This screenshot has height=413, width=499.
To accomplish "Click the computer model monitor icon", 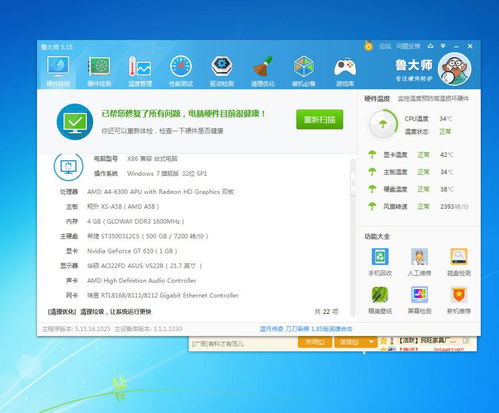I will (68, 166).
